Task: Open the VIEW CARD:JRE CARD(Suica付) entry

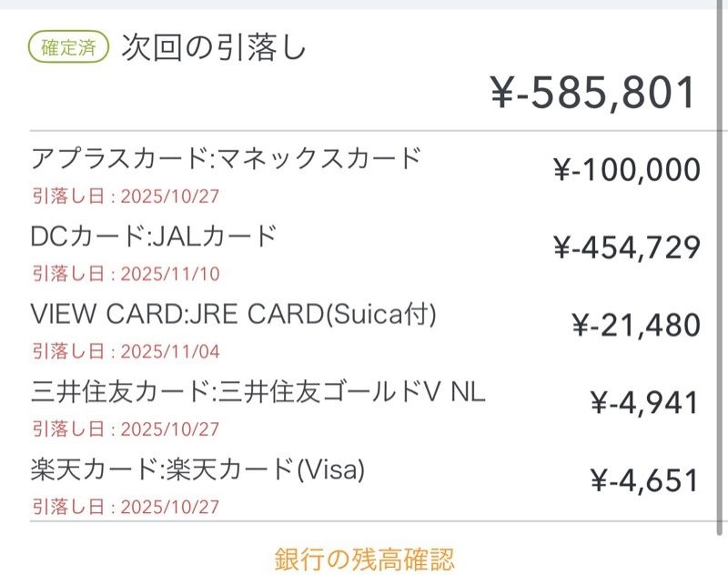Action: [x=234, y=314]
